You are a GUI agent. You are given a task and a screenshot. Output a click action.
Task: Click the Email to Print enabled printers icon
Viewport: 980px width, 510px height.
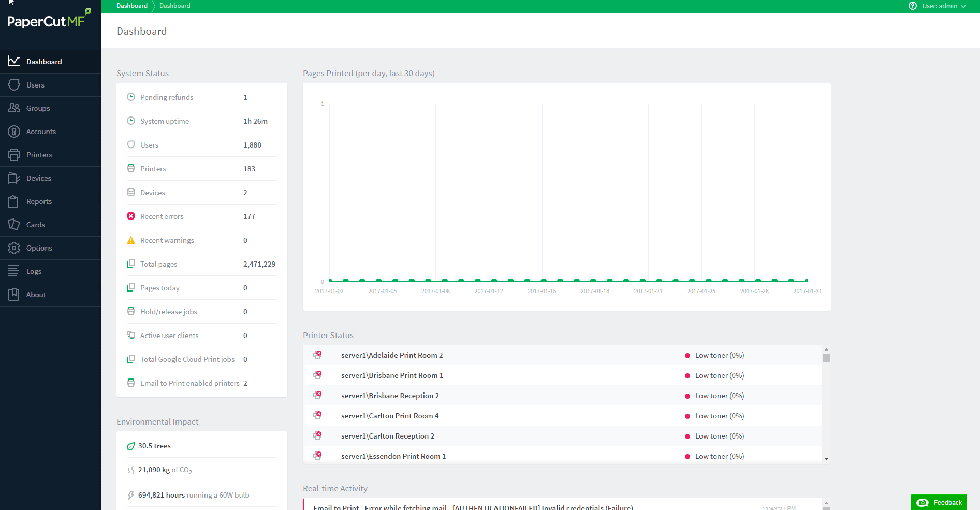coord(131,383)
